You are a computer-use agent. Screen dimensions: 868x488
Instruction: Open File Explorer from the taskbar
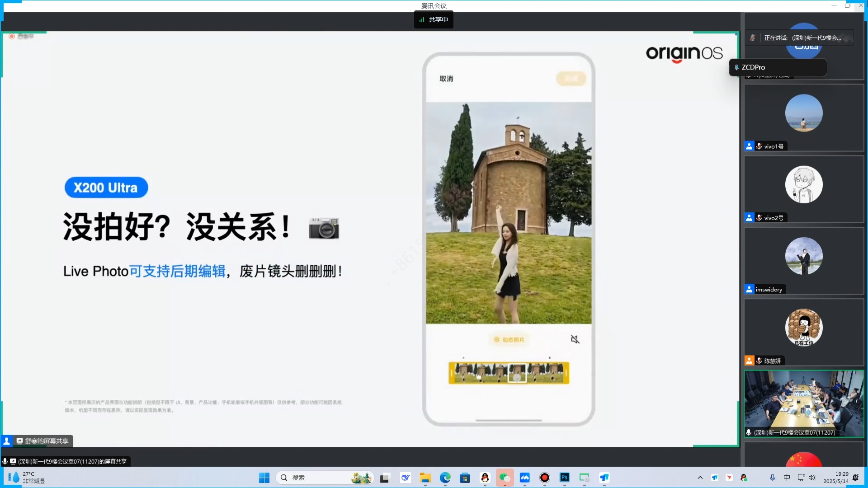[425, 478]
